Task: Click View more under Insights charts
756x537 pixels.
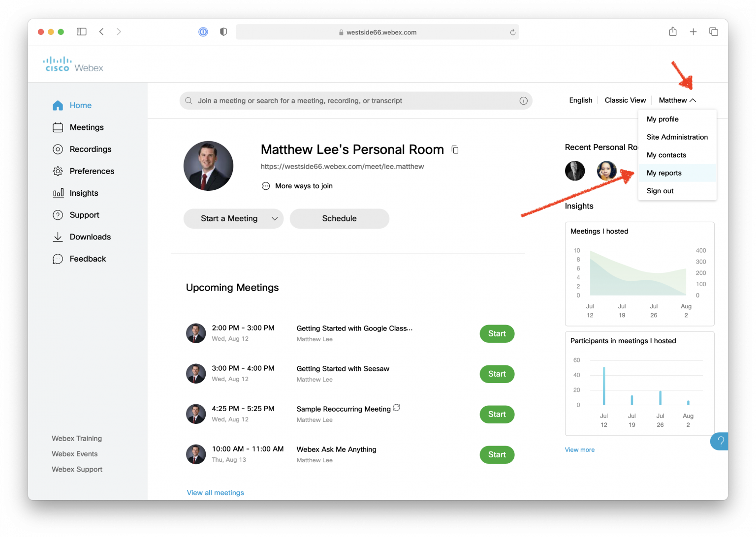Action: coord(580,449)
